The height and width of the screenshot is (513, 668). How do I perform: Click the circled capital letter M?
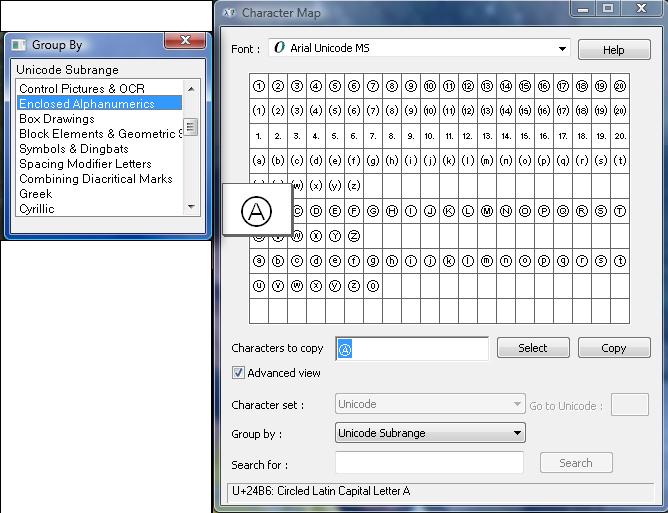click(487, 211)
